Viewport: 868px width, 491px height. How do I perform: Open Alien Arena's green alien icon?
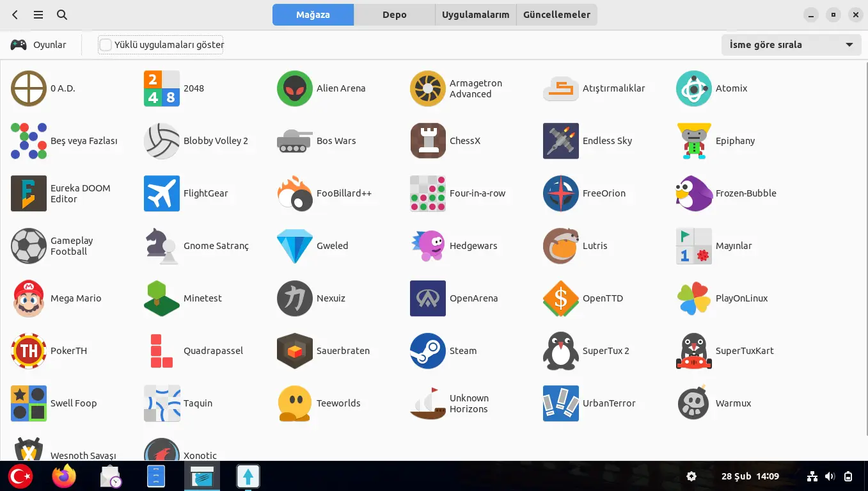coord(295,88)
